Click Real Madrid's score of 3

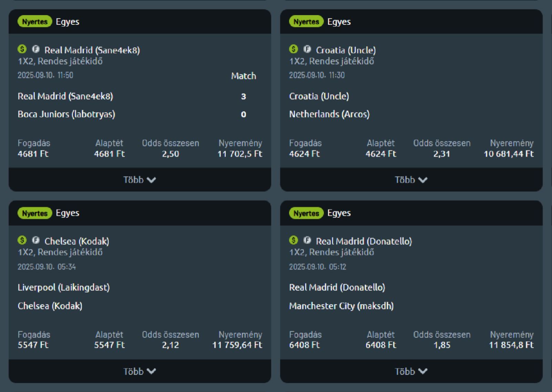244,96
